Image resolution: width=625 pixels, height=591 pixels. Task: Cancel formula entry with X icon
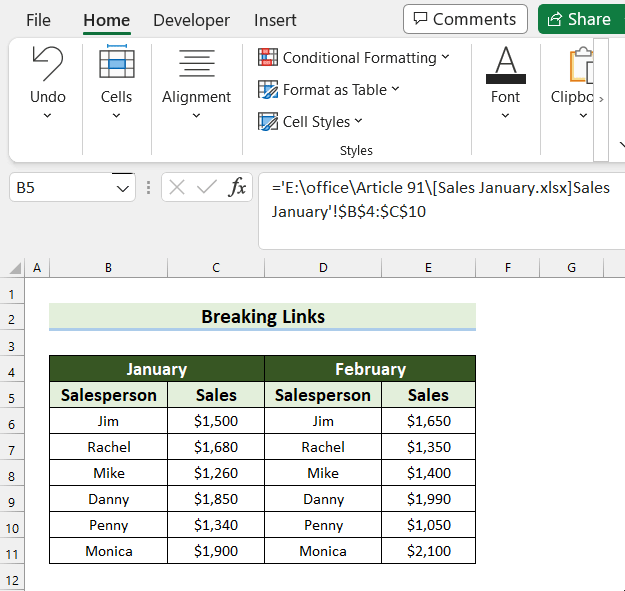point(177,187)
